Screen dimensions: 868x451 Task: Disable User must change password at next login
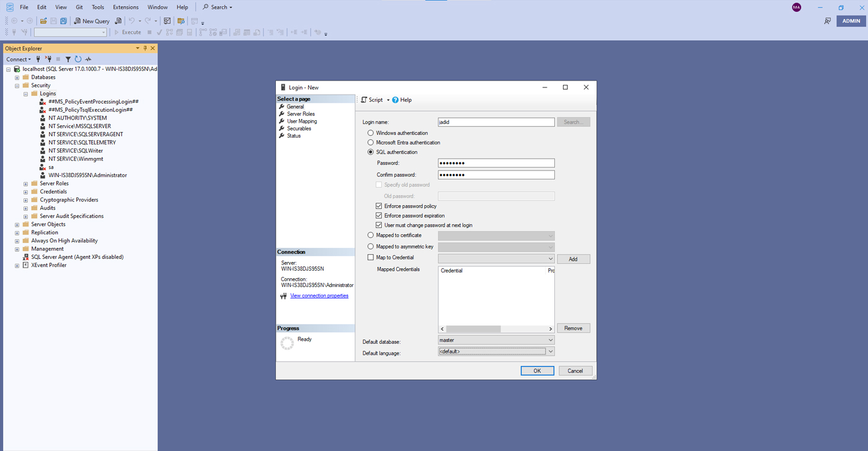click(378, 225)
